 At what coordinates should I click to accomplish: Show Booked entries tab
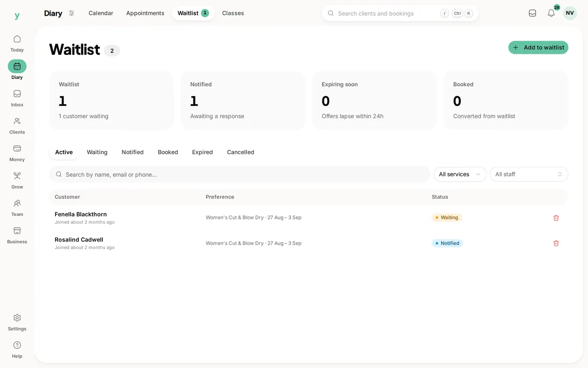(x=168, y=152)
